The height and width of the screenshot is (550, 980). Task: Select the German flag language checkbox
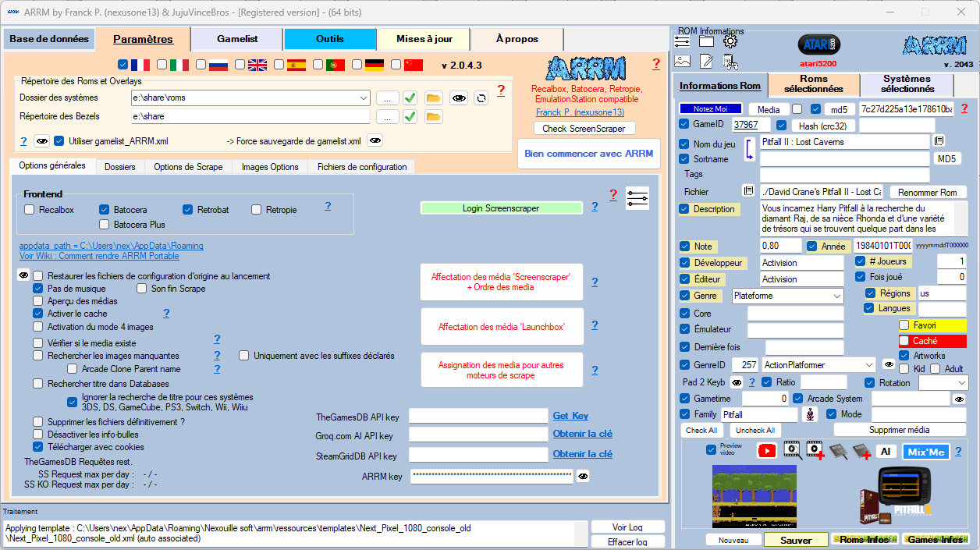(x=357, y=64)
